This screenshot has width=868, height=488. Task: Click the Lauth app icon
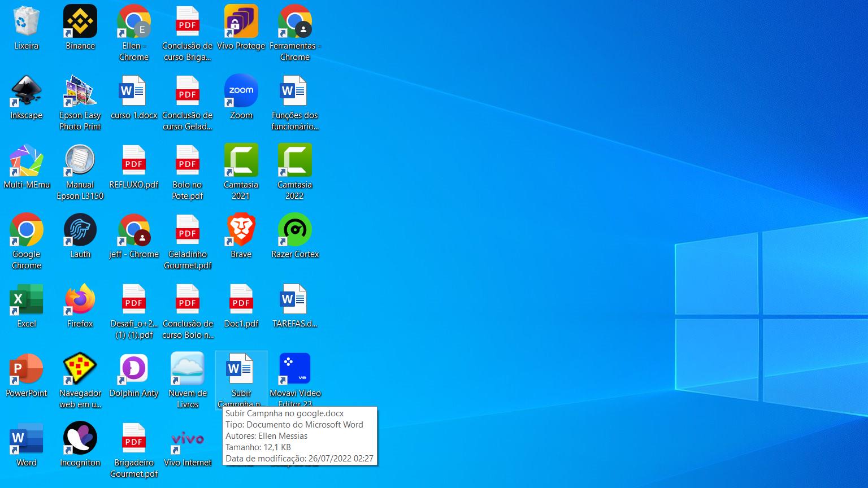[80, 230]
